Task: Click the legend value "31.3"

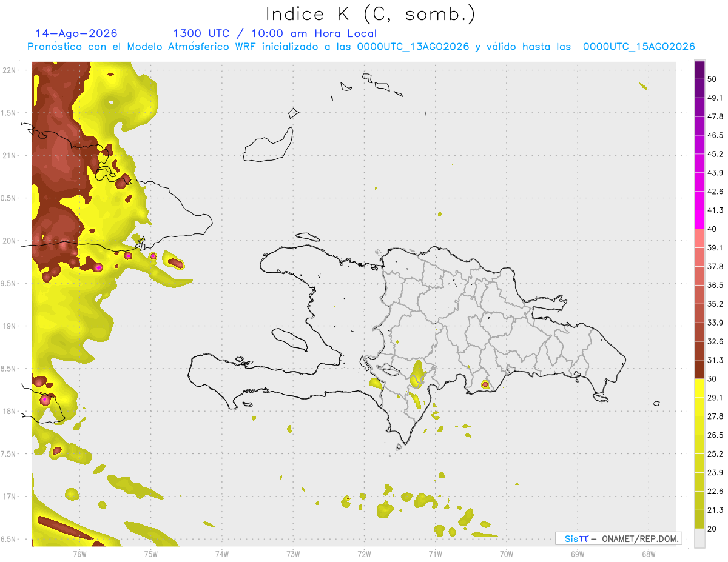Action: [x=715, y=360]
